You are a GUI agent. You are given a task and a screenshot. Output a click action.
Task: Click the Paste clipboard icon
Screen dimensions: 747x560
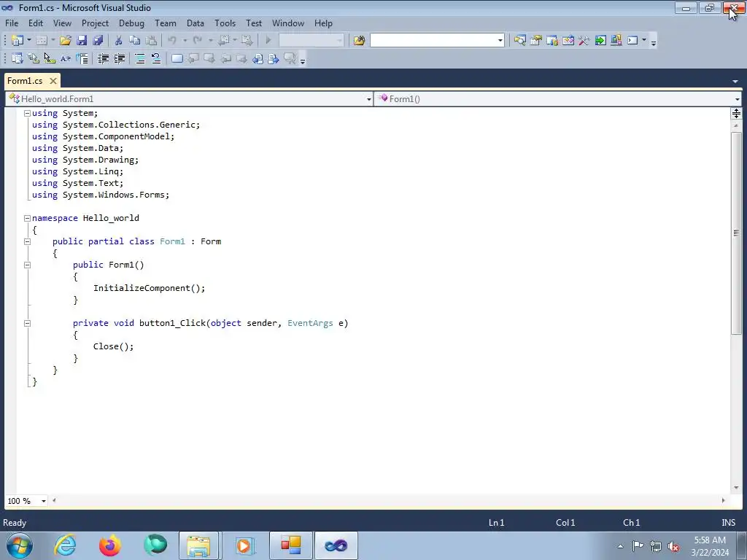coord(151,41)
